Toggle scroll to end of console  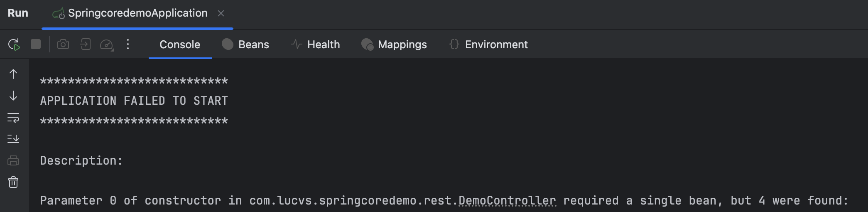pos(13,138)
